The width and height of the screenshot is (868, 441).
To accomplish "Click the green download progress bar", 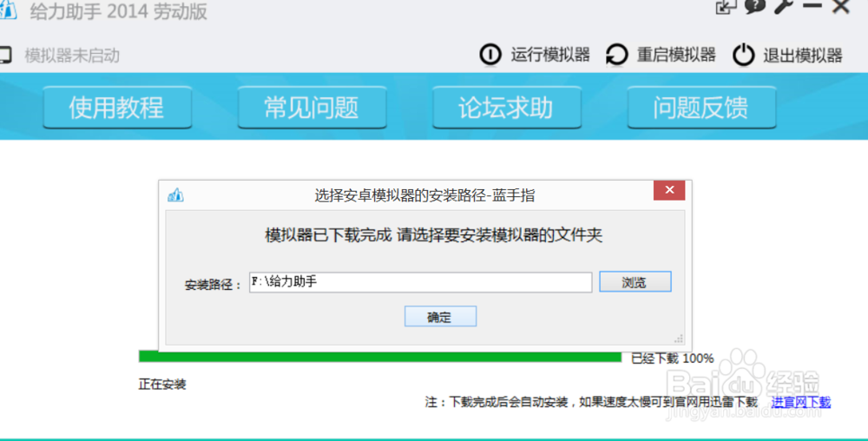I will coord(380,357).
